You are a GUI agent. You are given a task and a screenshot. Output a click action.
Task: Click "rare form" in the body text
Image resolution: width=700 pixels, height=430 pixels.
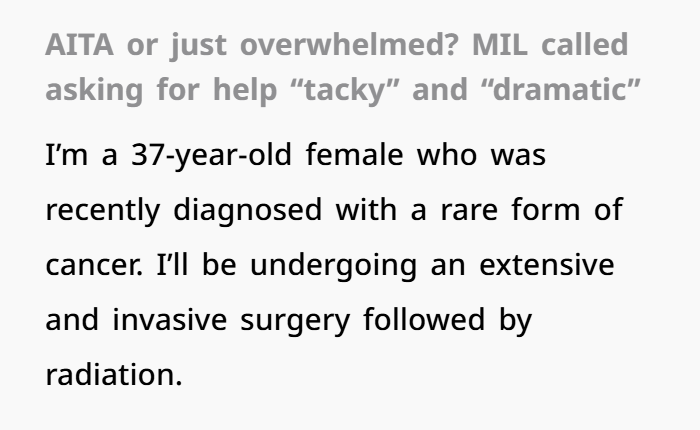click(x=510, y=209)
